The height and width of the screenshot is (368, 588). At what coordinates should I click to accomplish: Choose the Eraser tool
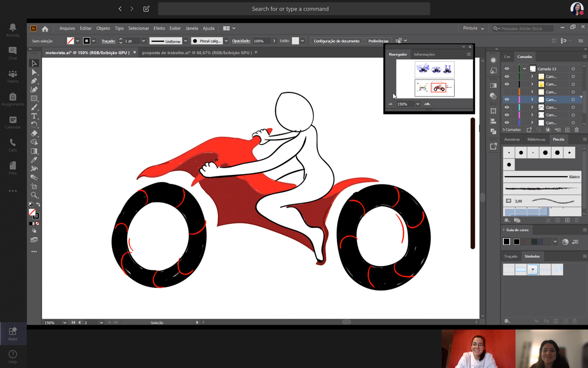tap(34, 134)
